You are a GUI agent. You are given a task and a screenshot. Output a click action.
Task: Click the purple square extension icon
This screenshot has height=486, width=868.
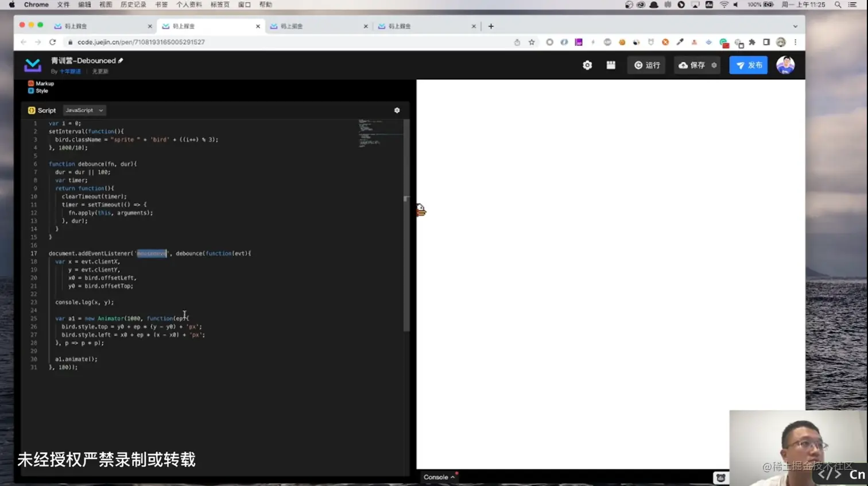(x=579, y=43)
